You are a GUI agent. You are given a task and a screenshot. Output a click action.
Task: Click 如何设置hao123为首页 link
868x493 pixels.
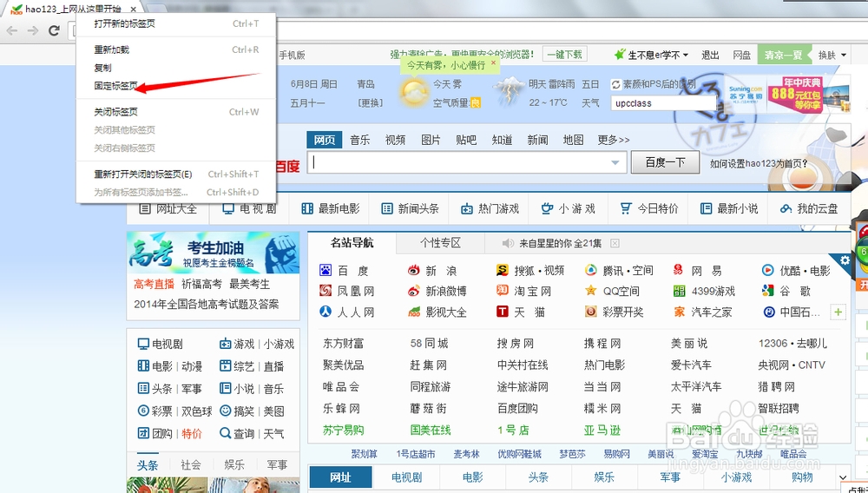(759, 163)
